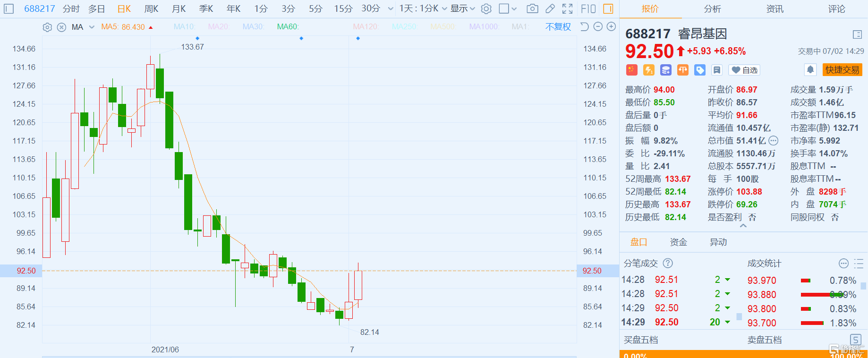This screenshot has height=358, width=868.
Task: Click the 不复权 adjustment link
Action: coord(558,27)
